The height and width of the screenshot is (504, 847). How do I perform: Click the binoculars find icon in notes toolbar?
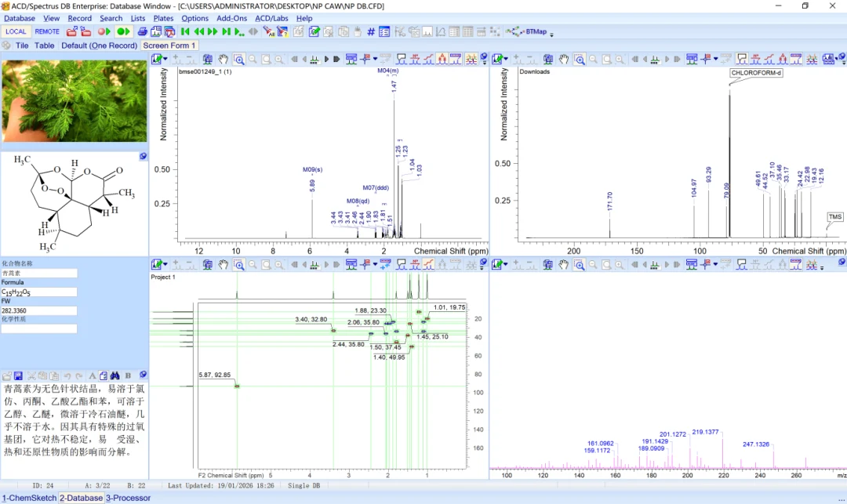(x=115, y=375)
